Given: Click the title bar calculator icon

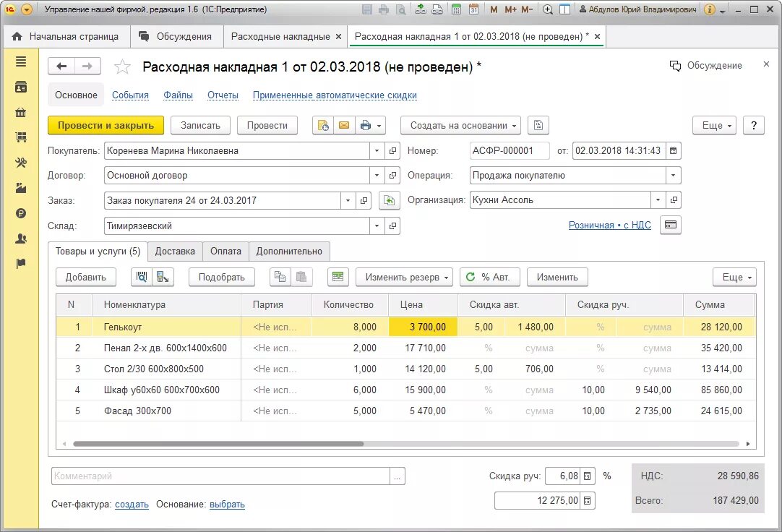Looking at the screenshot, I should click(456, 9).
